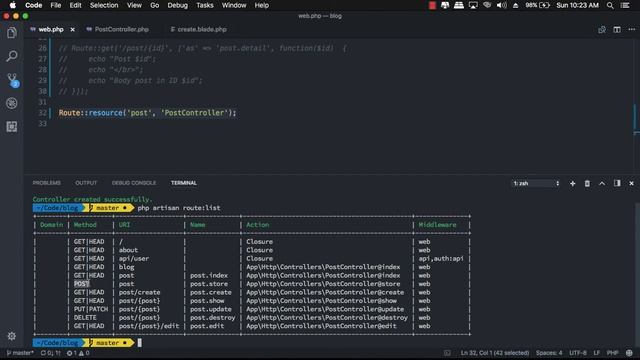Image resolution: width=640 pixels, height=360 pixels.
Task: Open the Tasks menu
Action: point(205,5)
